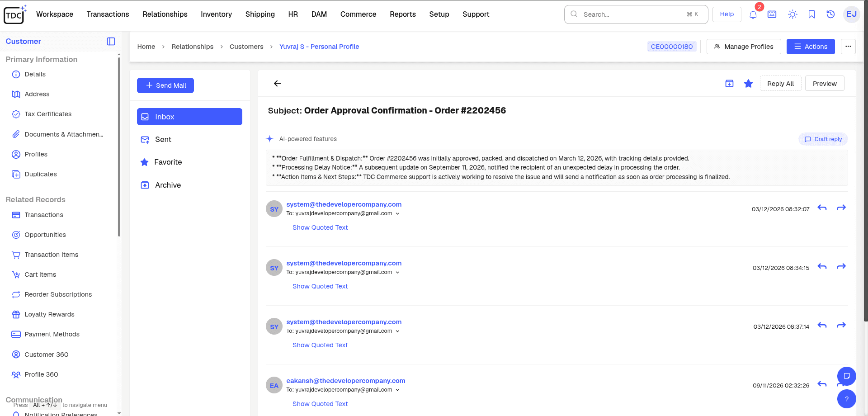This screenshot has height=416, width=868.
Task: Expand recipients of the 08:34:15 email
Action: [397, 273]
